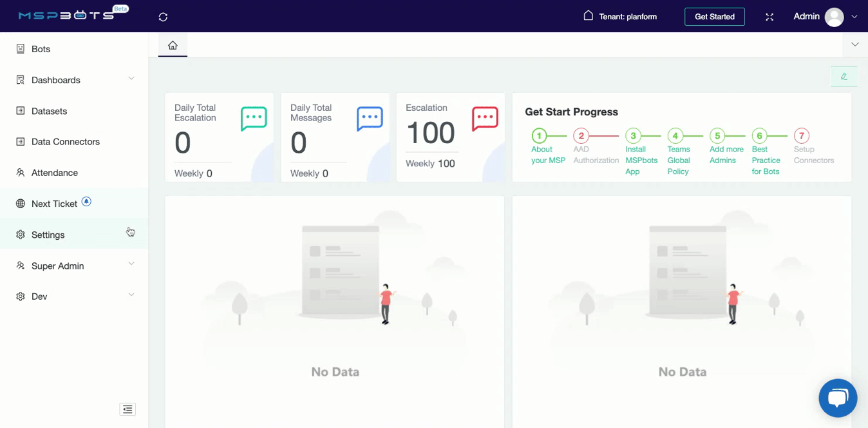868x428 pixels.
Task: Open Datasets in the sidebar
Action: pyautogui.click(x=74, y=111)
